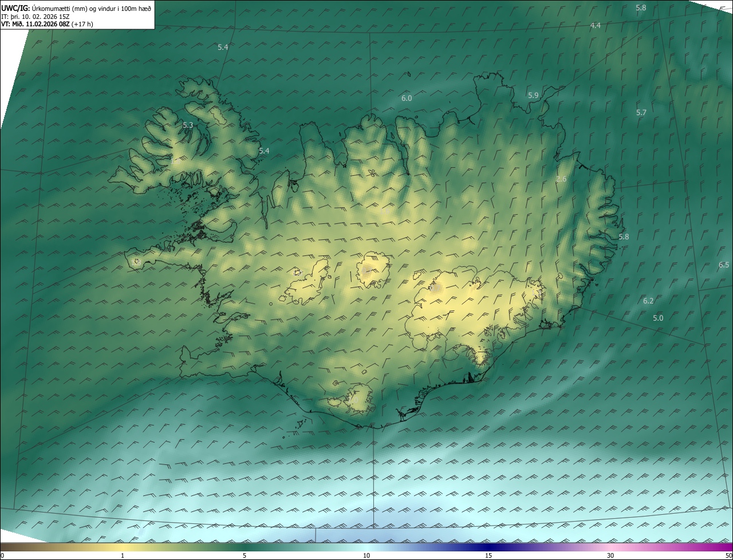Click the 5.3 value label over the Westfjords
The image size is (733, 560).
click(188, 125)
